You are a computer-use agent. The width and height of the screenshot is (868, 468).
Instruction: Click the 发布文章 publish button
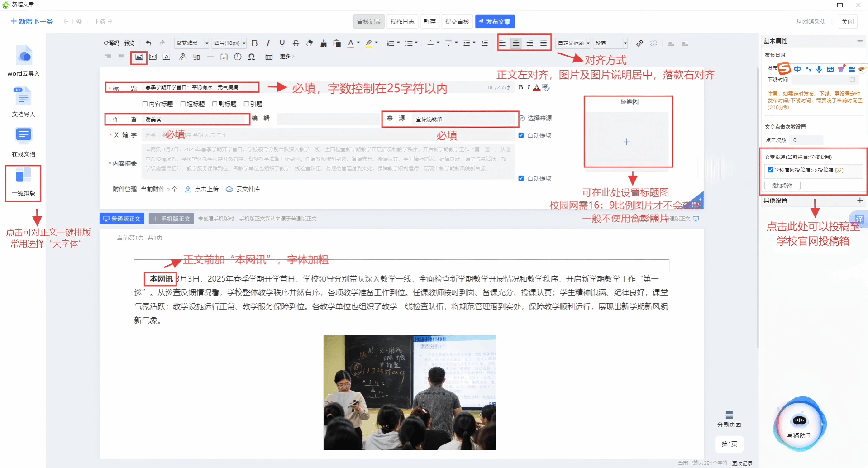click(495, 22)
